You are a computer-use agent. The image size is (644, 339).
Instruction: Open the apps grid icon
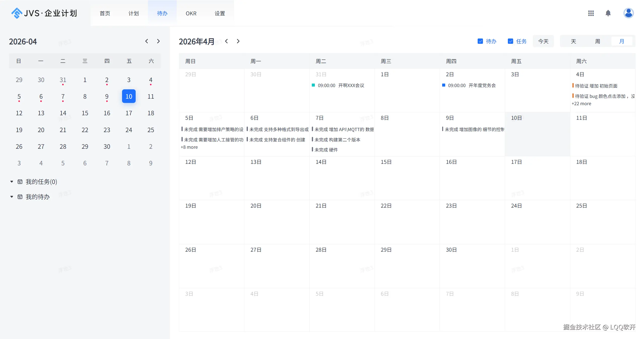pos(591,13)
